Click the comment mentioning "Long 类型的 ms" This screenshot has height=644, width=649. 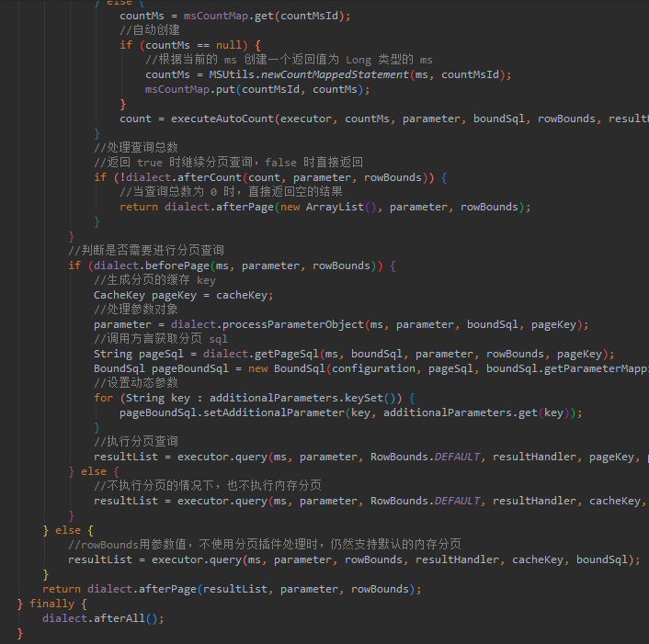click(x=289, y=60)
